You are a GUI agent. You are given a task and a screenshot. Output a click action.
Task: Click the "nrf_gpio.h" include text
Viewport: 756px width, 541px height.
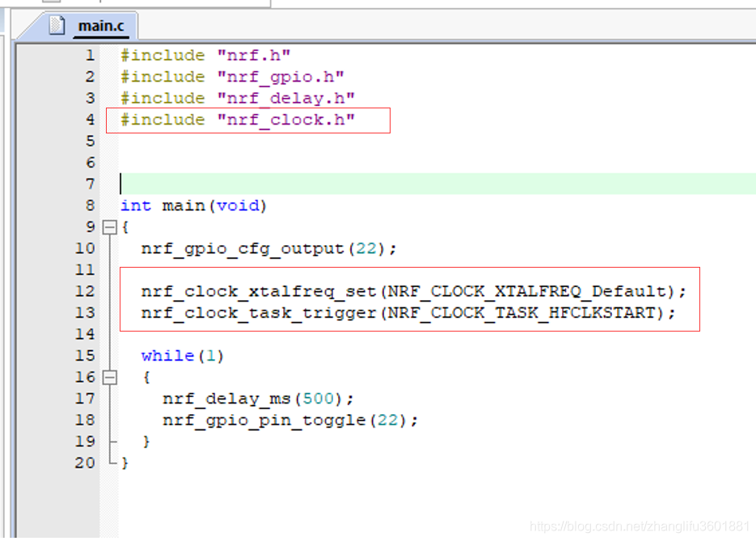(281, 77)
